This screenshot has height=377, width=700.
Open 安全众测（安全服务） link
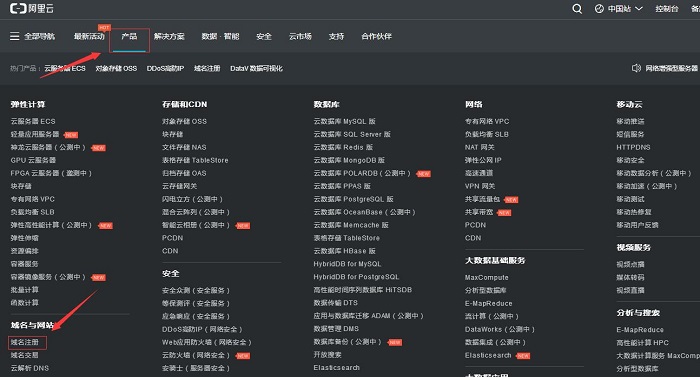coord(196,290)
